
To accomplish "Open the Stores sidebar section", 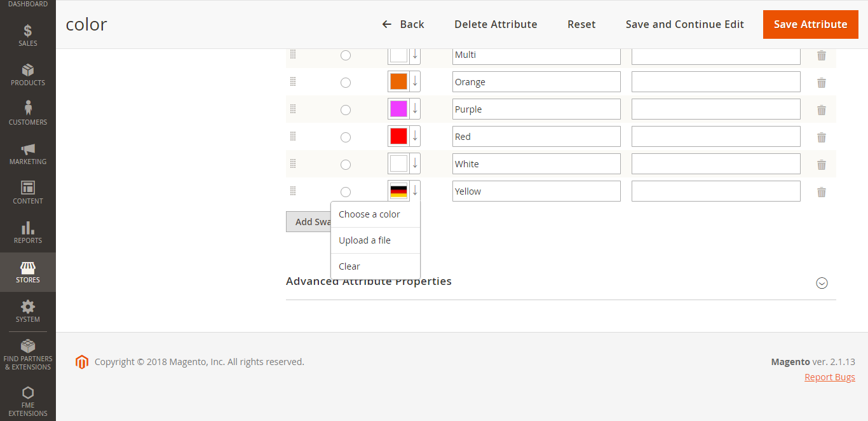I will coord(28,272).
